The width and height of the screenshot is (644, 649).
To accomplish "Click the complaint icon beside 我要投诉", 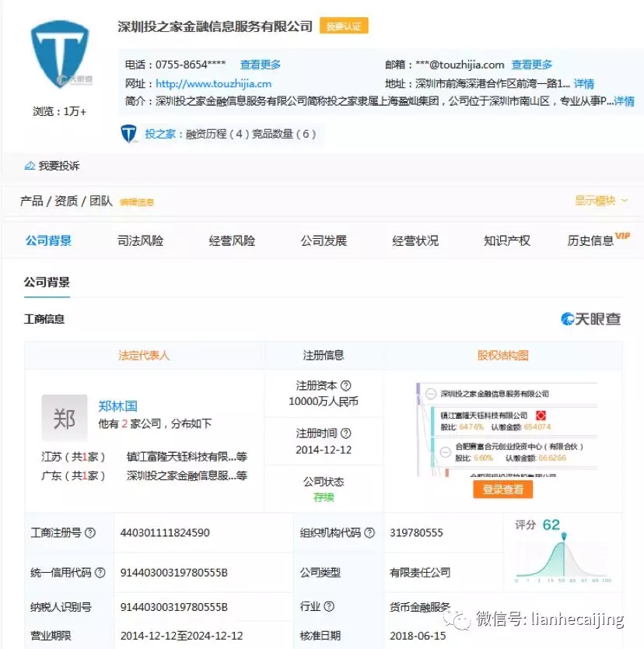I will point(28,166).
